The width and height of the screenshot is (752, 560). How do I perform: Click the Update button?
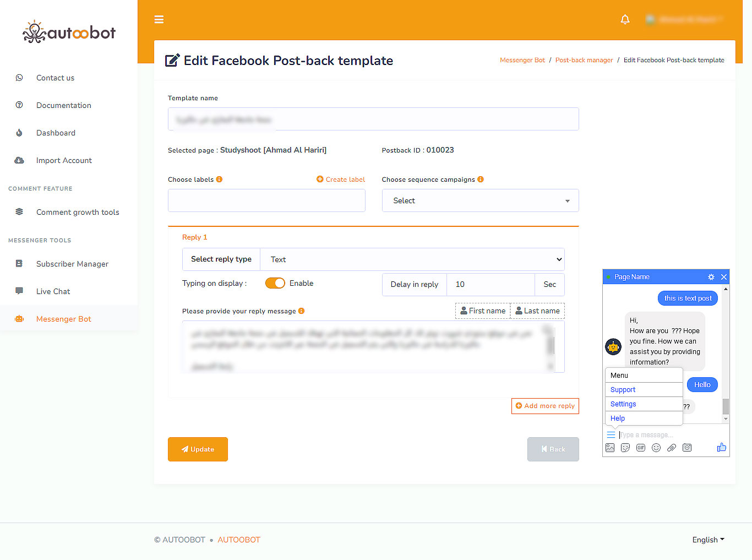click(198, 449)
